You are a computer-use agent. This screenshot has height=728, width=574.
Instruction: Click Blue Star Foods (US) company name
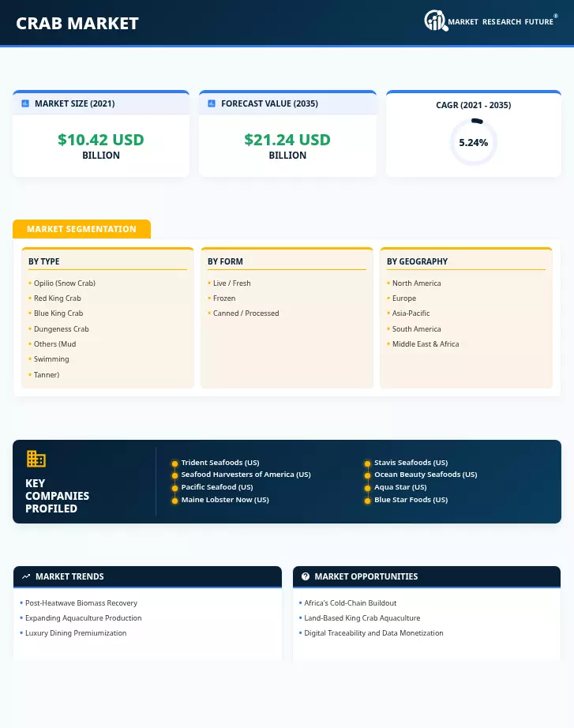pyautogui.click(x=411, y=500)
